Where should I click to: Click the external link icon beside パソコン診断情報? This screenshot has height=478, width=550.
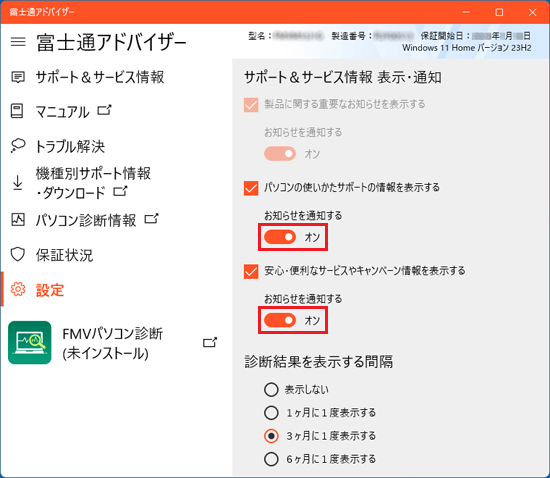click(152, 218)
